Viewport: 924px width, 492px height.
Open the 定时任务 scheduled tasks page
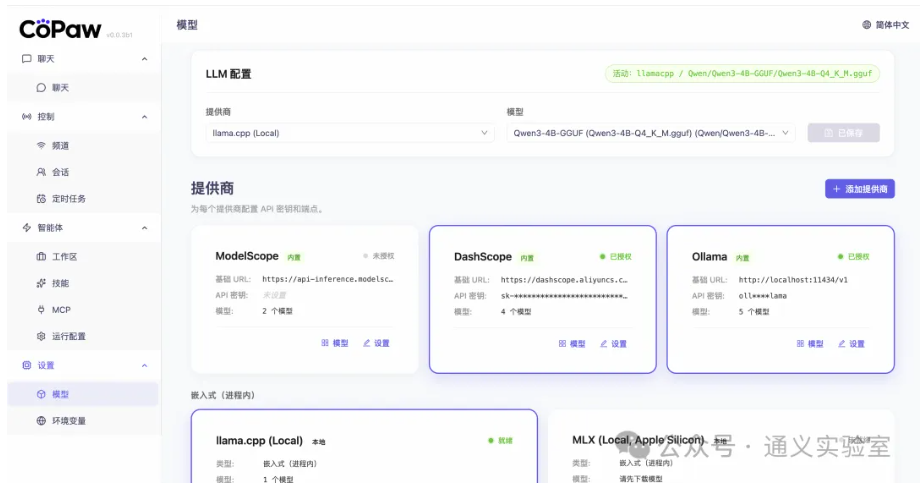point(83,199)
